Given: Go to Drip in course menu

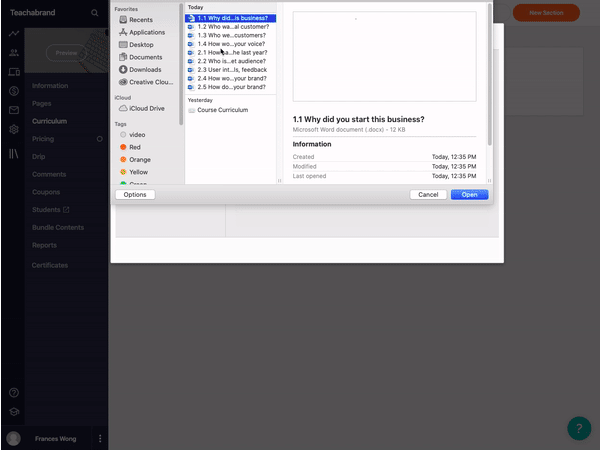Looking at the screenshot, I should [x=39, y=157].
